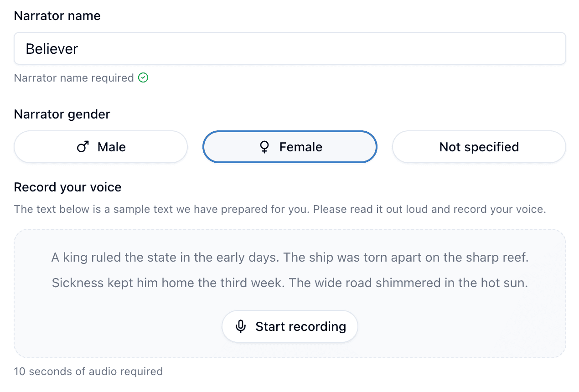
Task: Click the Narrator gender heading
Action: tap(62, 114)
